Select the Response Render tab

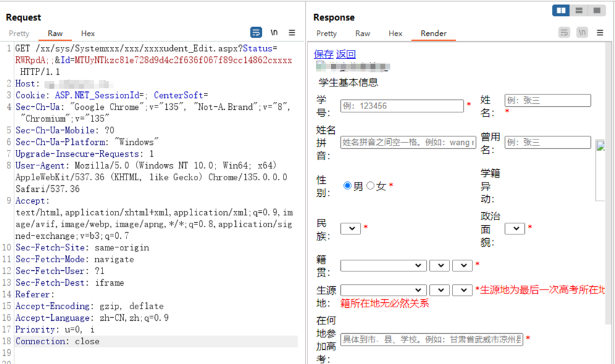(433, 33)
